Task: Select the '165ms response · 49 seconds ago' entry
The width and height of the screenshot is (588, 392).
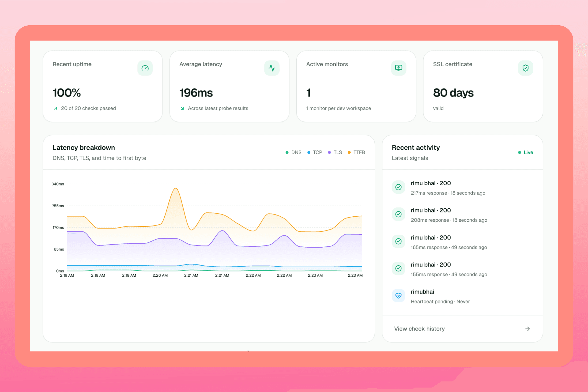Action: 462,242
